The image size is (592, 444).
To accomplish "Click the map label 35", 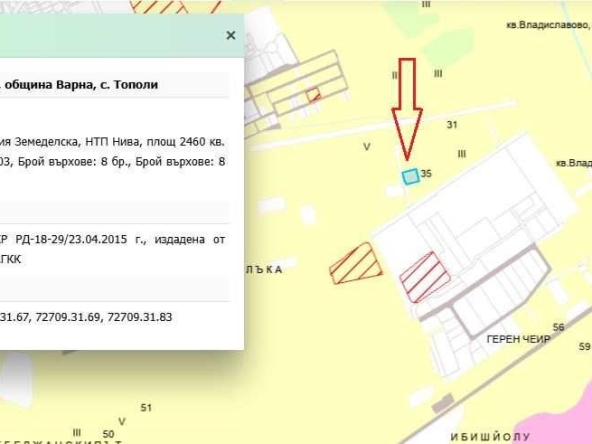I will (x=426, y=174).
